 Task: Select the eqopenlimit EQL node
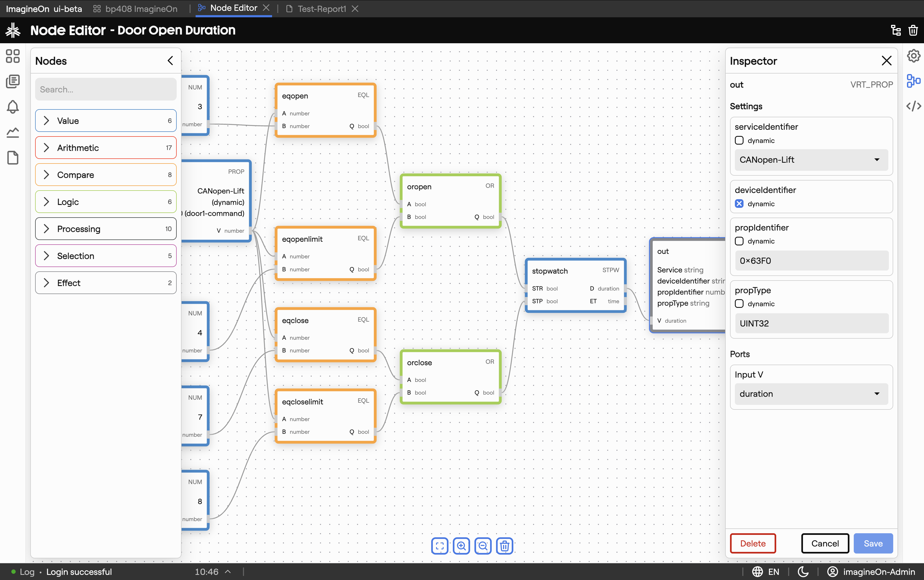coord(325,254)
